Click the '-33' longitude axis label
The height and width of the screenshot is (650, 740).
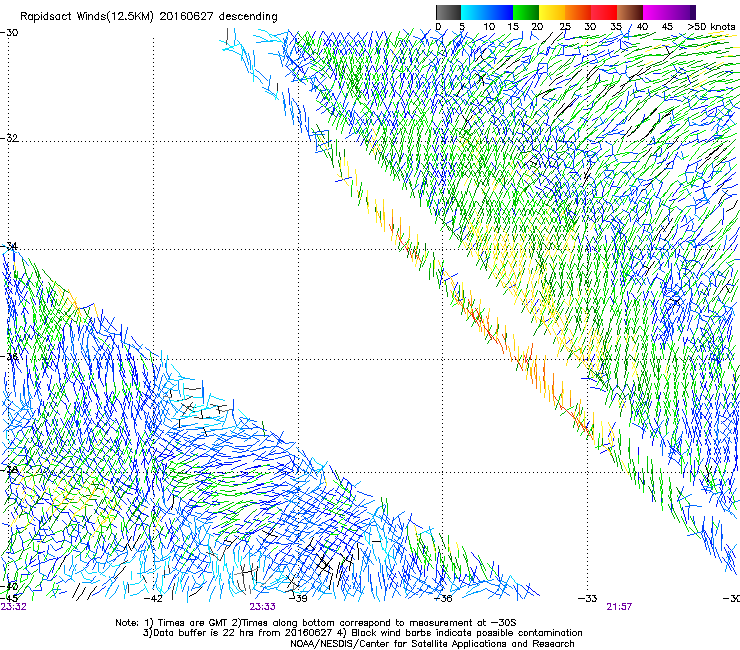[587, 598]
